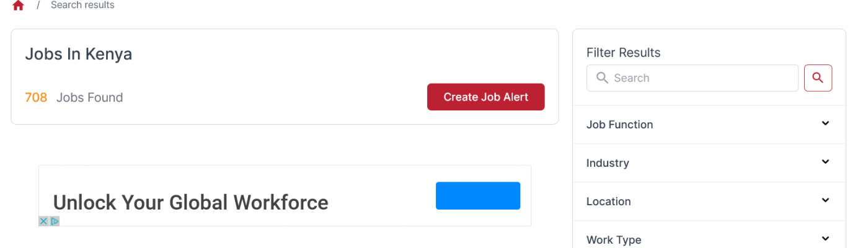This screenshot has width=868, height=248.
Task: Open the Unlock Your Global Workforce ad headline
Action: (190, 202)
